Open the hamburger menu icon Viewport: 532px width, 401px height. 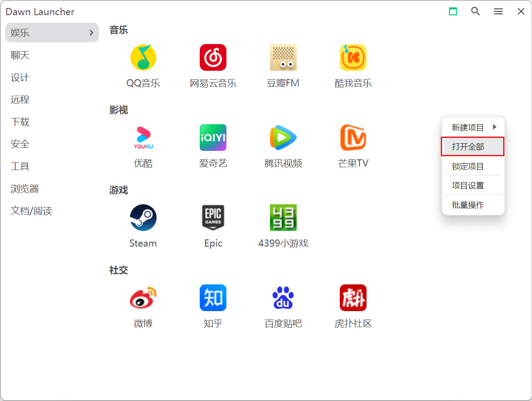coord(498,12)
